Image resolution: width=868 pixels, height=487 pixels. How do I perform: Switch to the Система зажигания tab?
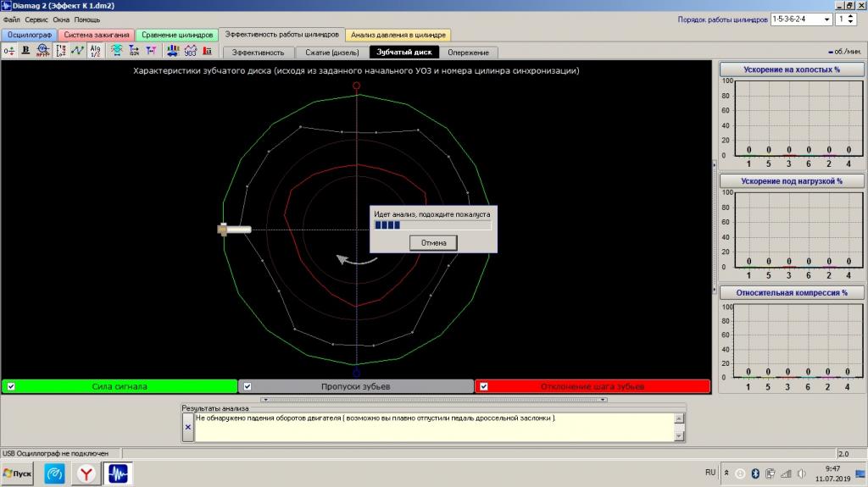click(x=97, y=35)
